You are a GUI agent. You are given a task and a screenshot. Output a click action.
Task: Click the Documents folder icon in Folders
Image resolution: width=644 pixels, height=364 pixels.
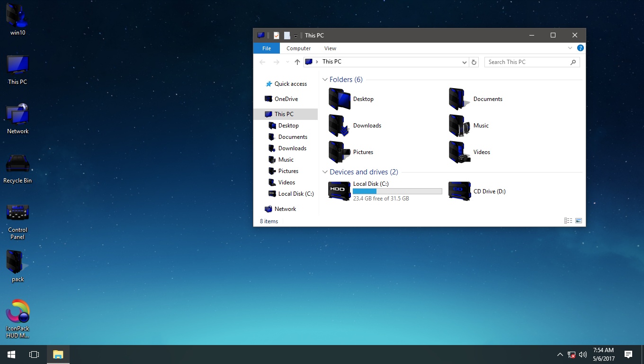tap(460, 99)
